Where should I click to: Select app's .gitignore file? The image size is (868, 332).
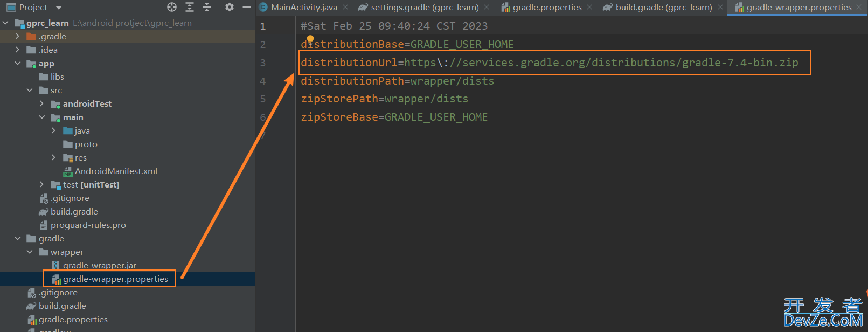coord(70,198)
